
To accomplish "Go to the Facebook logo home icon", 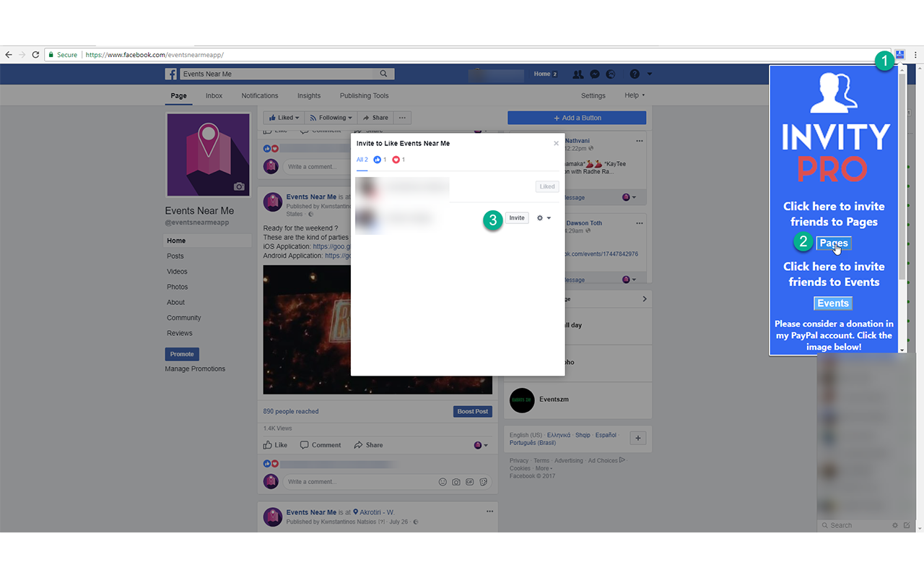I will coord(171,74).
